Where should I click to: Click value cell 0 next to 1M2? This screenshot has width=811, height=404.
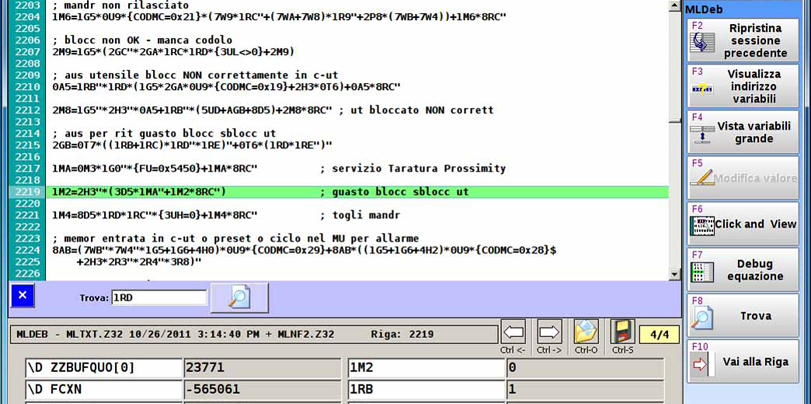(585, 368)
